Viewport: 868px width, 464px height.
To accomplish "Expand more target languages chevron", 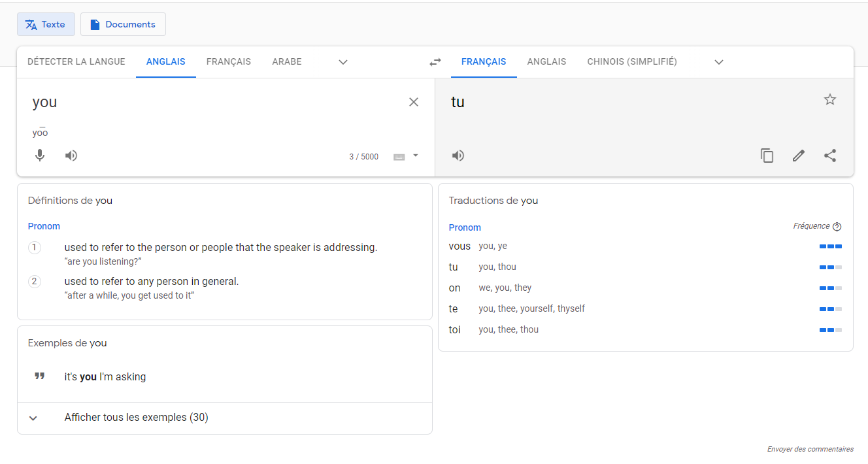I will point(719,62).
